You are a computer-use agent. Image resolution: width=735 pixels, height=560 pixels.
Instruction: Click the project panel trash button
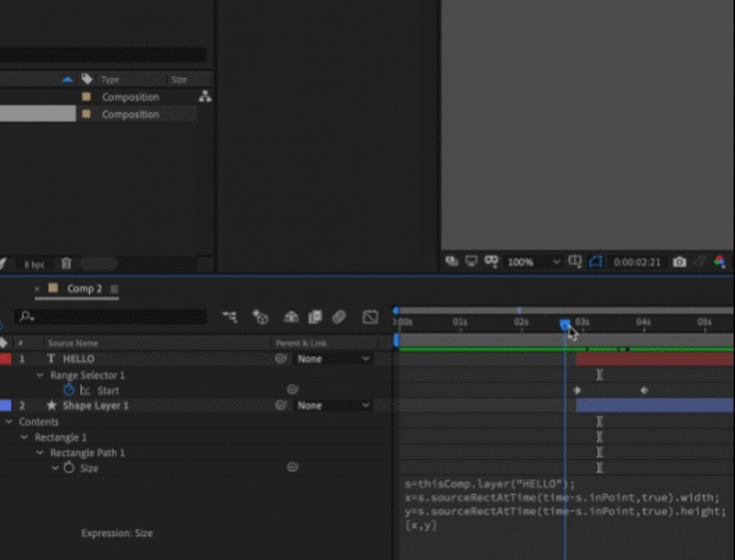66,263
